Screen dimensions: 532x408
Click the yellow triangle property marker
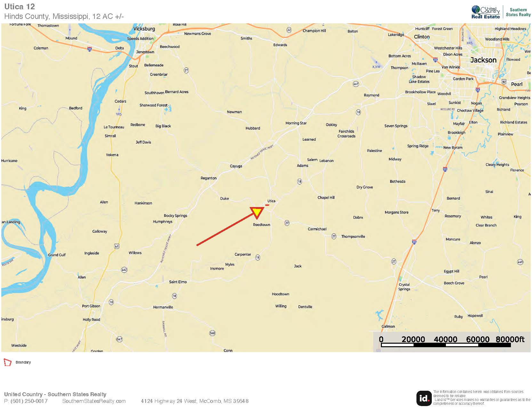click(257, 212)
